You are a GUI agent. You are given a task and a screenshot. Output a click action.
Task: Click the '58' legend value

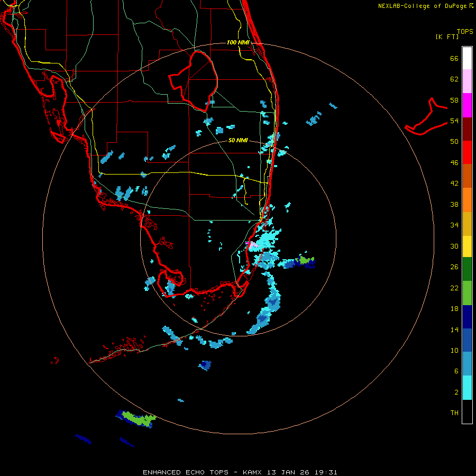pos(454,100)
